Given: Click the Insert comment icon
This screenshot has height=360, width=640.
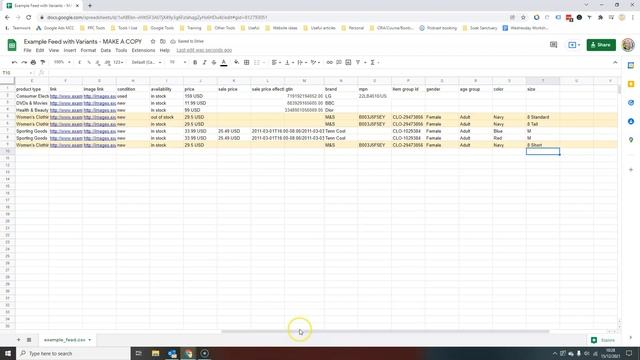Looking at the screenshot, I should pyautogui.click(x=339, y=62).
